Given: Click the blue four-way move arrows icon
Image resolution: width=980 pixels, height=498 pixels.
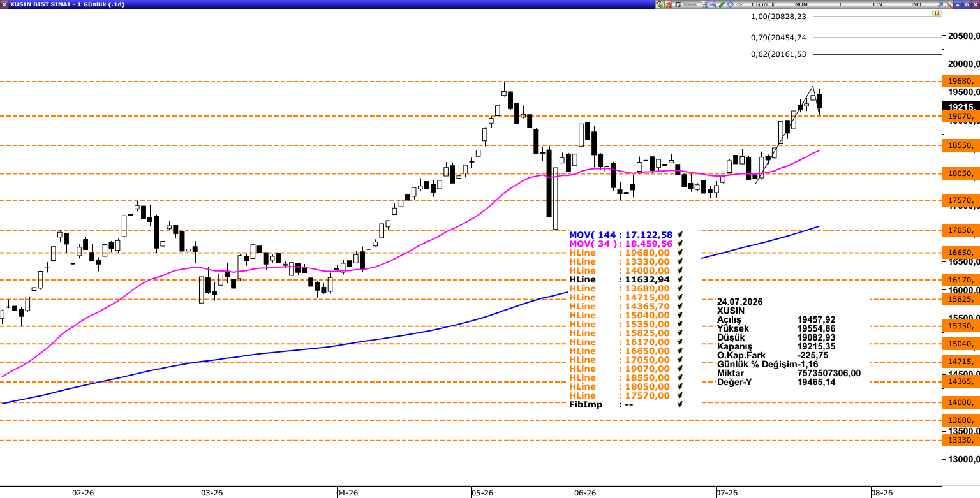Looking at the screenshot, I should point(731,4).
